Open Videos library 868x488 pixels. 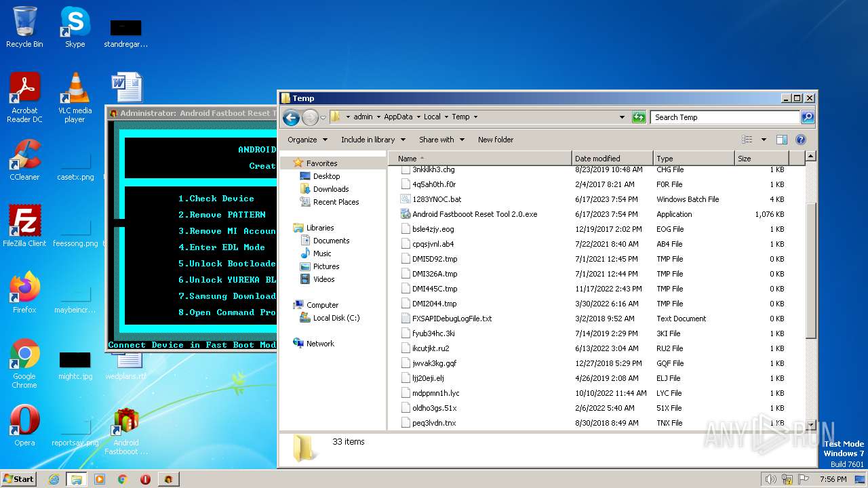pos(323,279)
